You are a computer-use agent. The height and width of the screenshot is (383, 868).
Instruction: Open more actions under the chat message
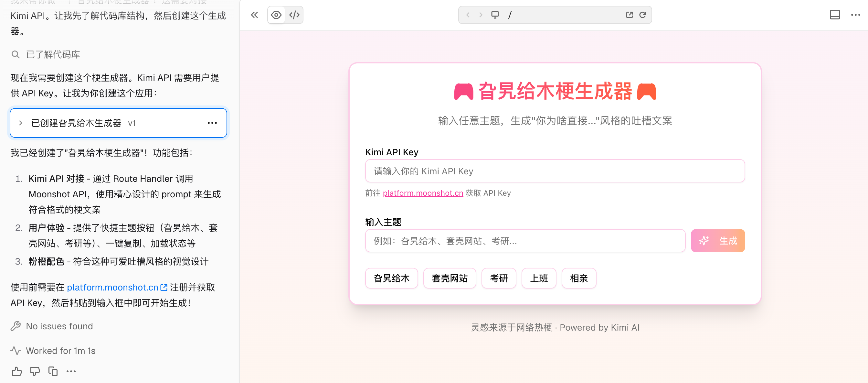tap(71, 371)
